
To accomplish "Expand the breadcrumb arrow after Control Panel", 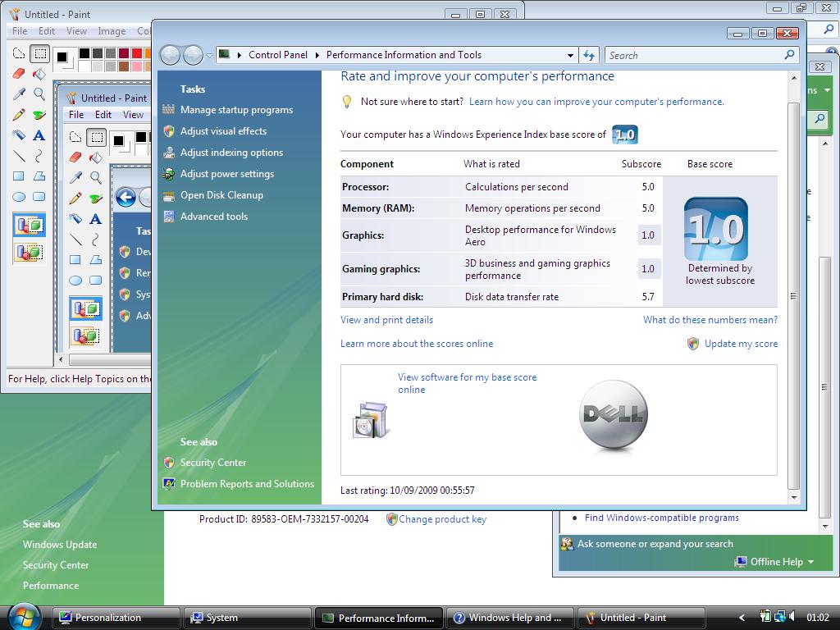I will pos(317,55).
